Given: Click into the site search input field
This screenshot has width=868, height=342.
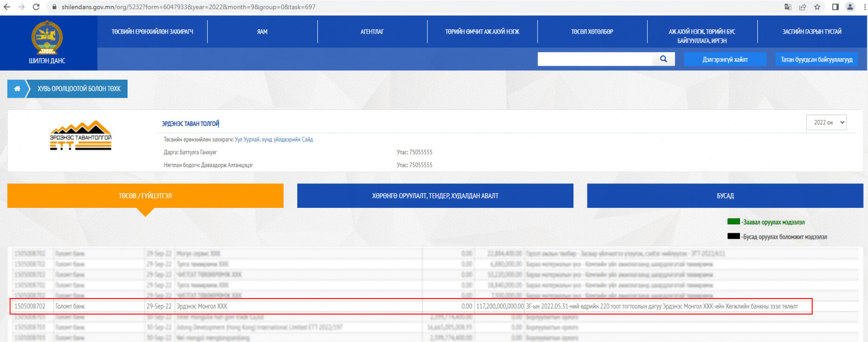Looking at the screenshot, I should 595,59.
